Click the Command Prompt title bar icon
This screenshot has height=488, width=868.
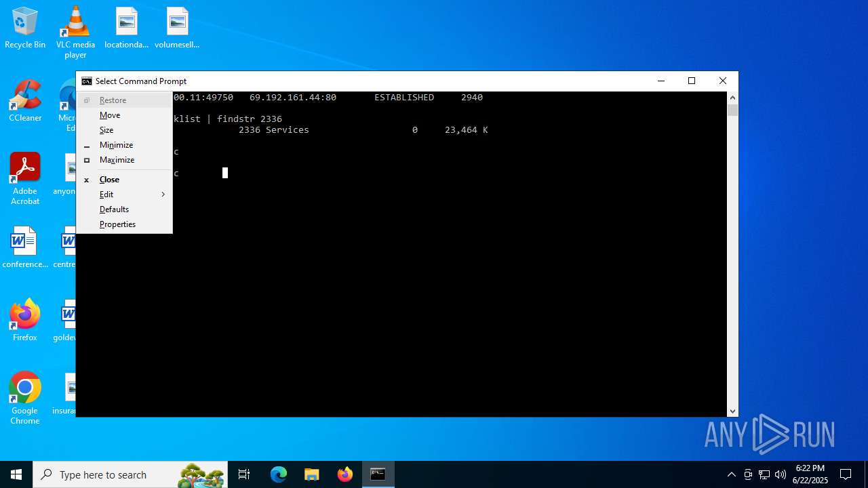tap(87, 81)
